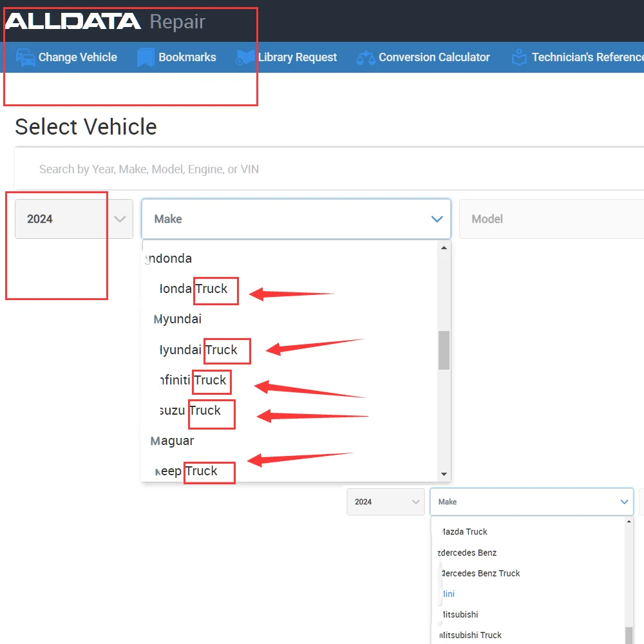
Task: Select Jeep Truck in the make list
Action: (x=186, y=471)
